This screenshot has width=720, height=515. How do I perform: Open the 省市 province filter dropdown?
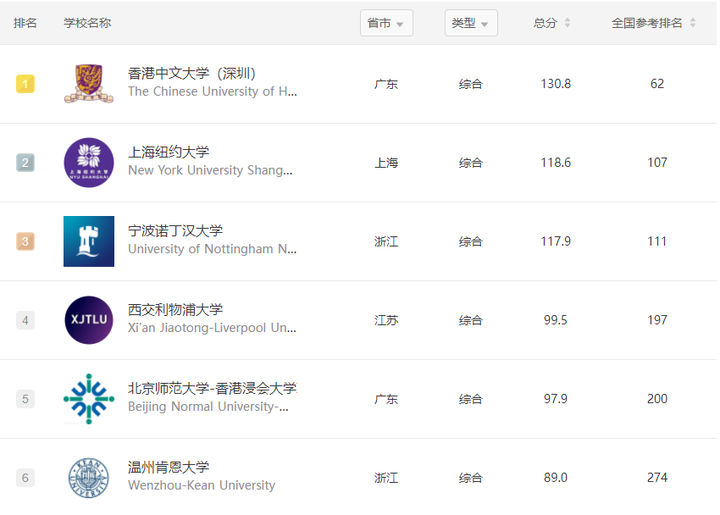tap(386, 23)
